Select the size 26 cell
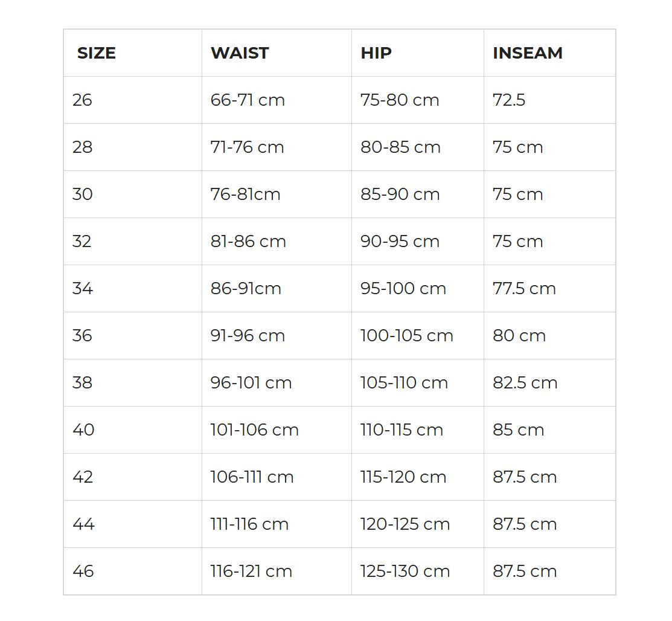 [x=82, y=100]
